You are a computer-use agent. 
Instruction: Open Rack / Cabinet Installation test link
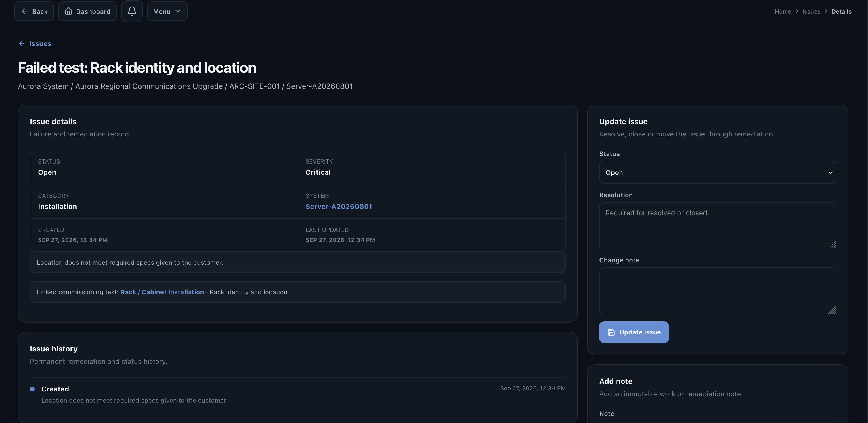[162, 292]
